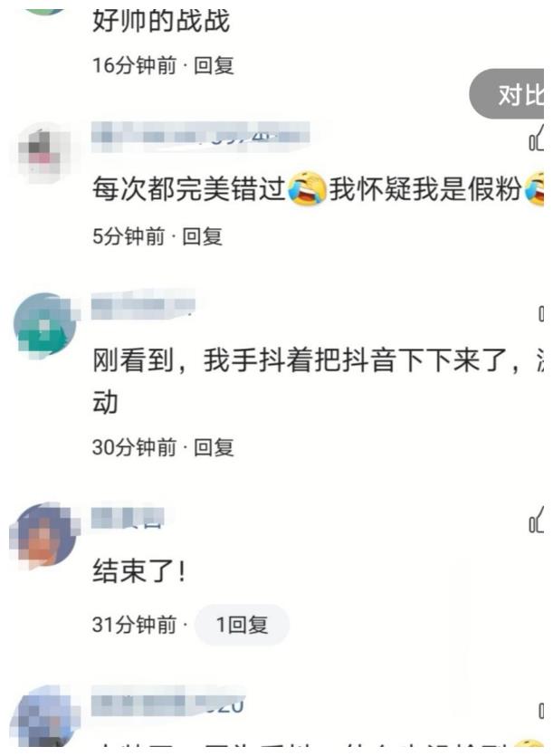Tap thumbs-up on the '结束了!' comment
Image resolution: width=553 pixels, height=756 pixels.
point(537,521)
